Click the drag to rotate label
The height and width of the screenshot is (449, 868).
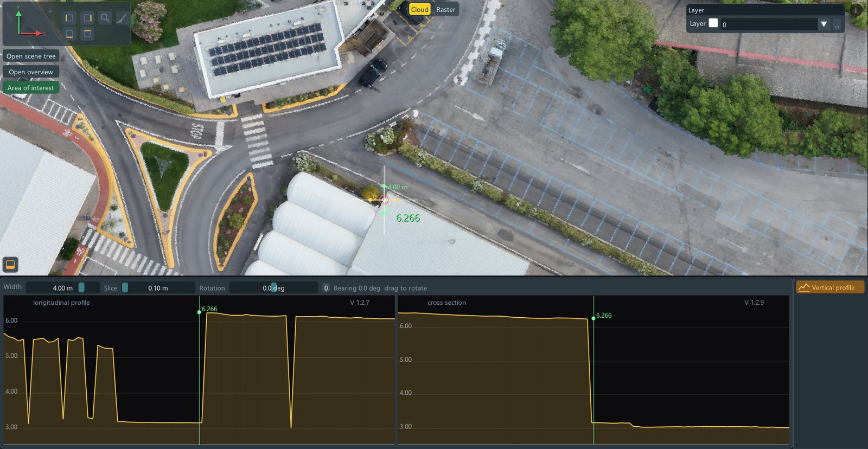coord(406,288)
